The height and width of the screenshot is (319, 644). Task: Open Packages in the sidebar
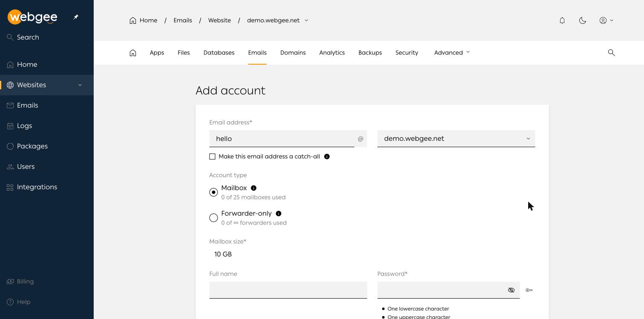[x=47, y=146]
